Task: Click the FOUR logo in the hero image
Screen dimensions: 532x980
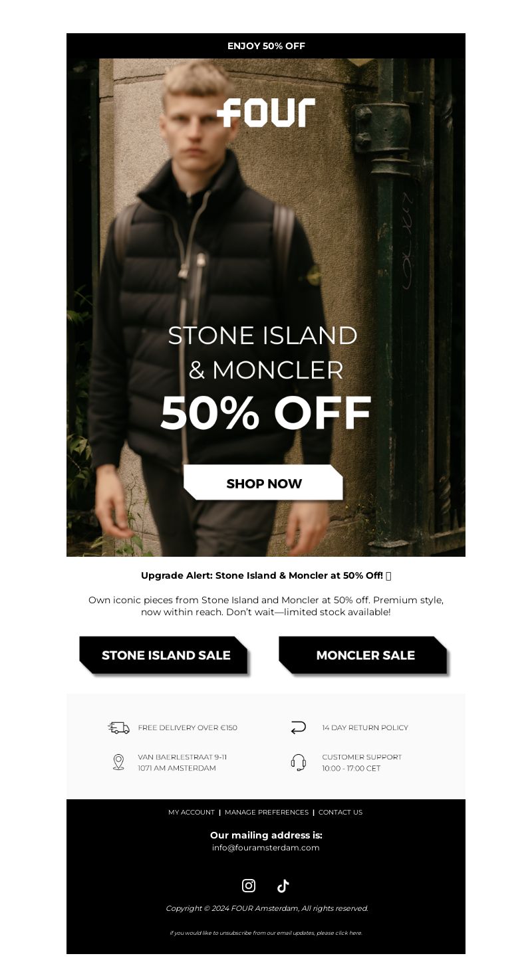Action: tap(266, 112)
